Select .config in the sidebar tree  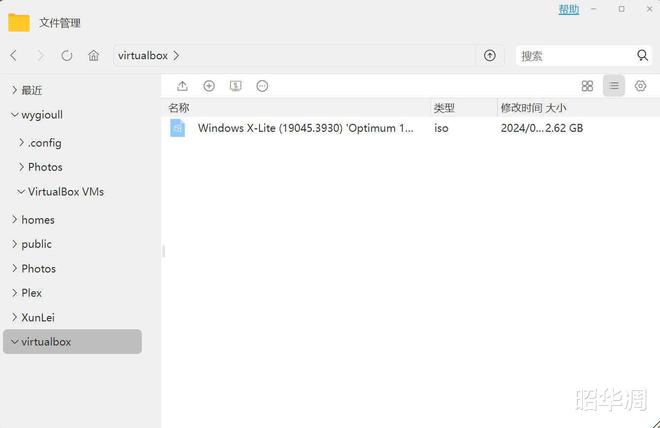coord(45,143)
